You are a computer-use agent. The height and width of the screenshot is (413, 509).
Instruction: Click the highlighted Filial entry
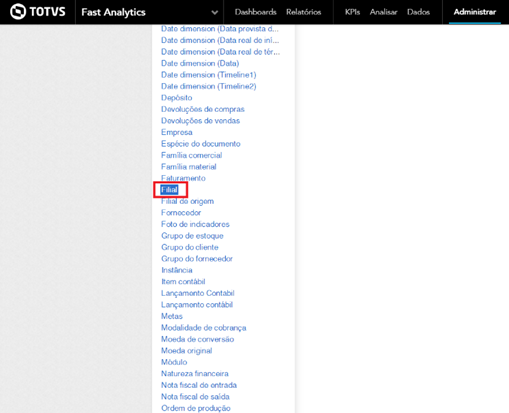pos(169,190)
